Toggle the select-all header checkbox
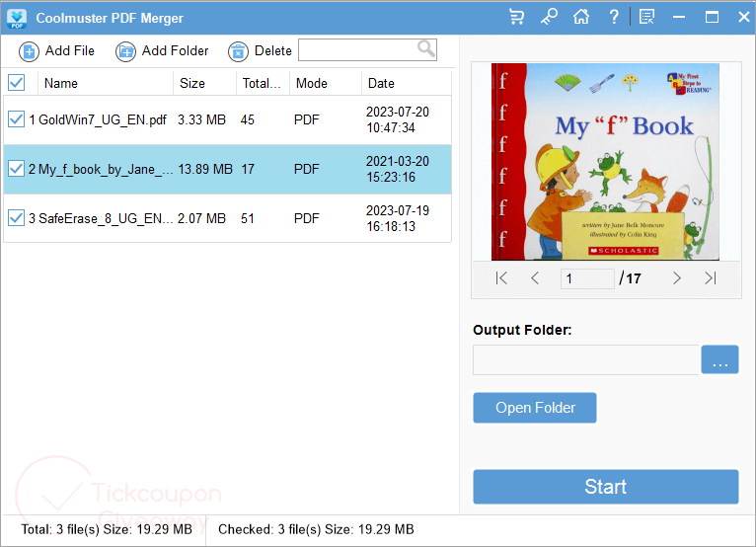 17,83
